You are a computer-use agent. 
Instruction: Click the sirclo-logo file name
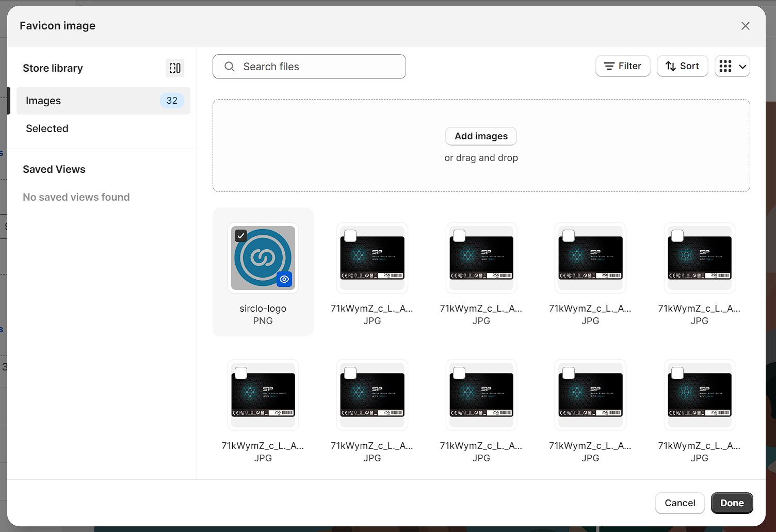point(263,309)
